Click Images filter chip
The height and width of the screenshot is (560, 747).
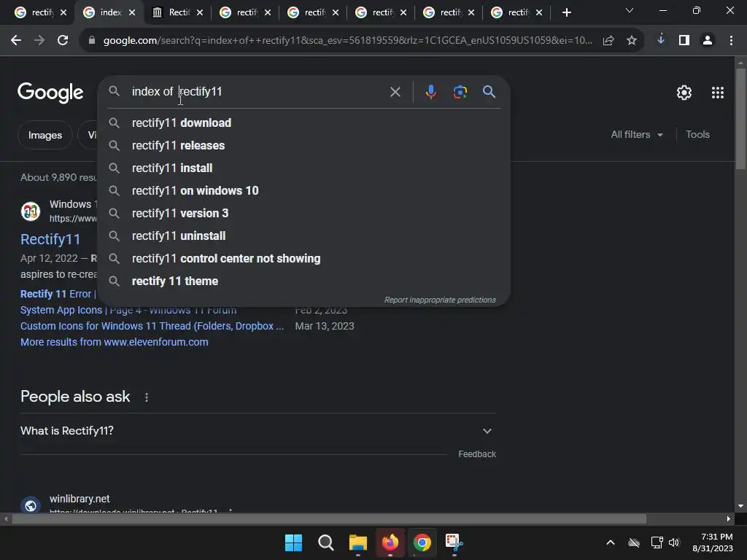[x=44, y=135]
